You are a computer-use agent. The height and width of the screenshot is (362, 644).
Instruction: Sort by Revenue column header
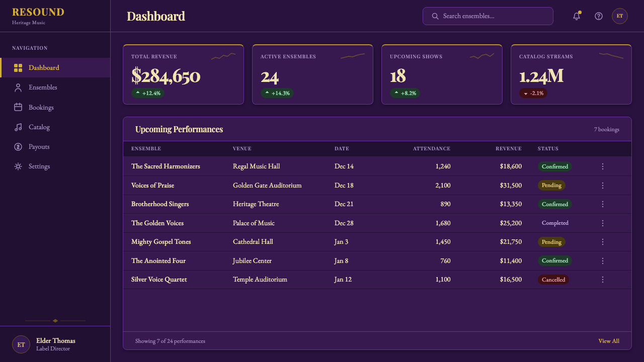tap(509, 149)
